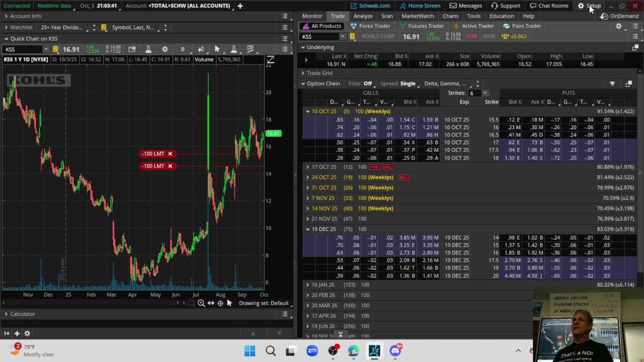Click the chart pan left-right arrows icon
Screen dimensions: 644x362
click(211, 303)
